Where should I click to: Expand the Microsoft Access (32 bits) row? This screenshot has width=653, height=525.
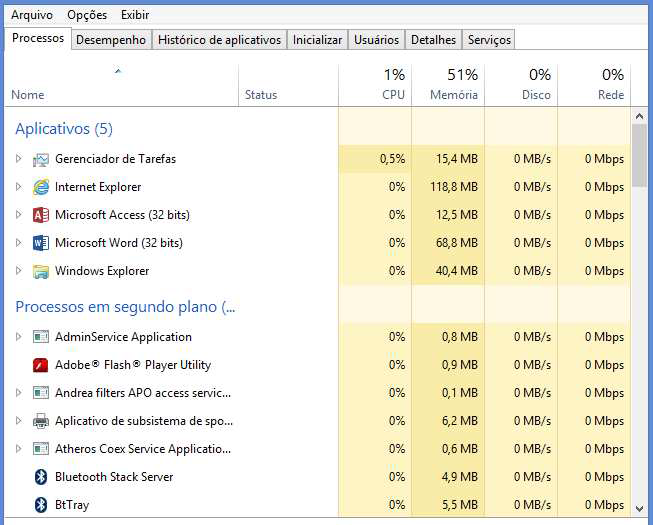(18, 214)
